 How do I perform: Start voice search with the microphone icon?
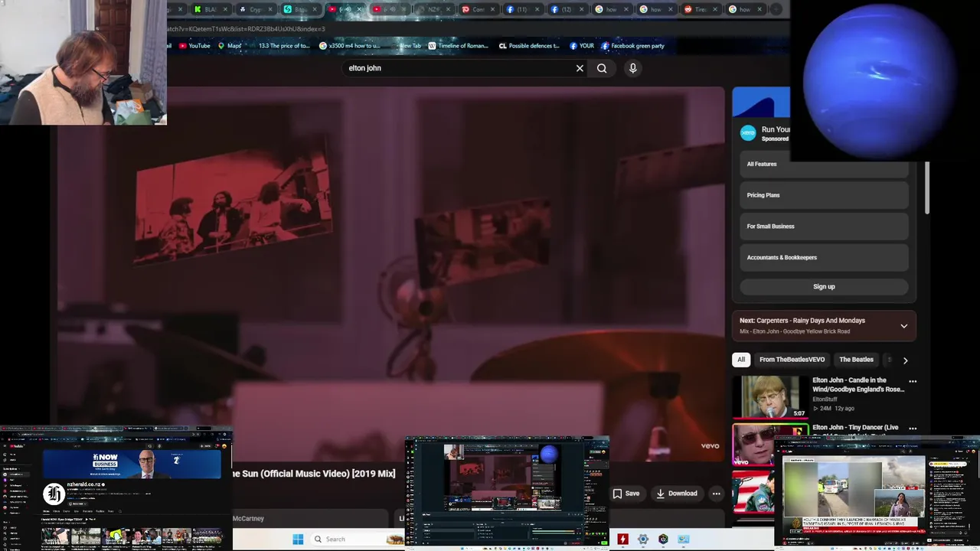point(632,68)
